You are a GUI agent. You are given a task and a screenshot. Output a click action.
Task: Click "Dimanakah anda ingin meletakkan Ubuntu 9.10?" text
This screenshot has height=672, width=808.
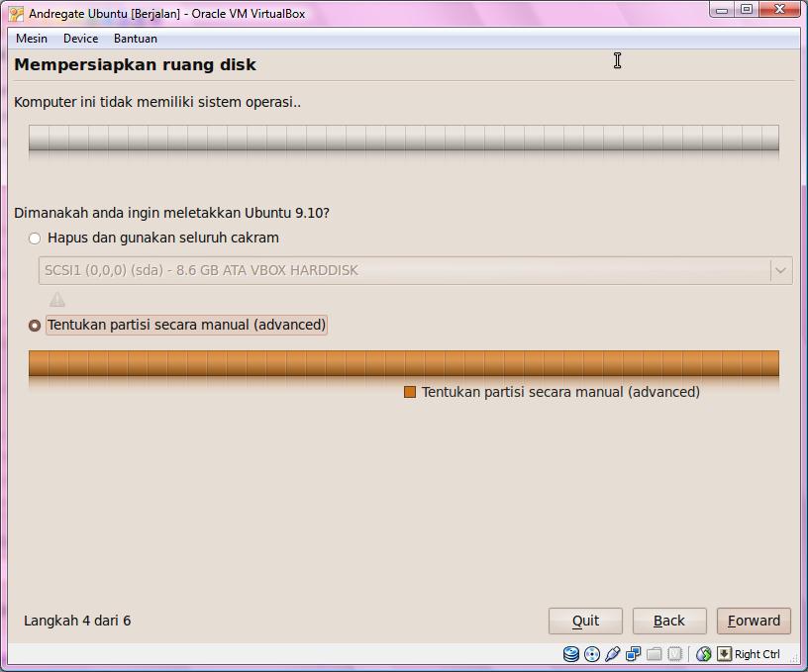[171, 213]
